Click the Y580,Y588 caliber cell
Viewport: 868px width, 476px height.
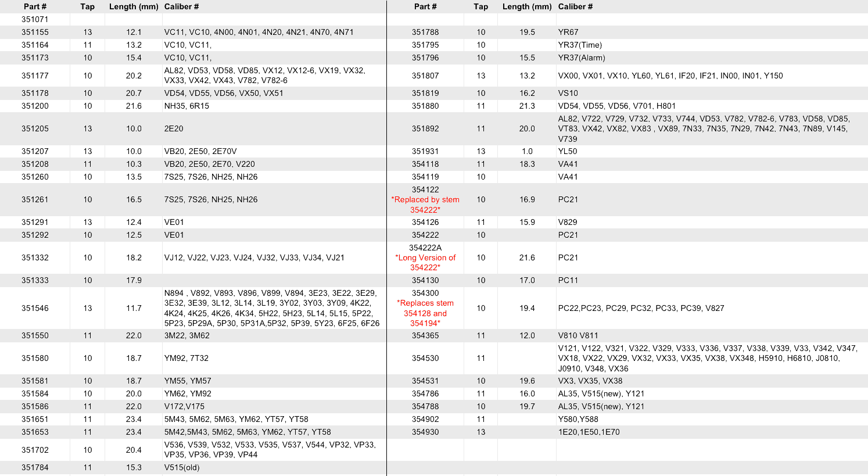(578, 419)
